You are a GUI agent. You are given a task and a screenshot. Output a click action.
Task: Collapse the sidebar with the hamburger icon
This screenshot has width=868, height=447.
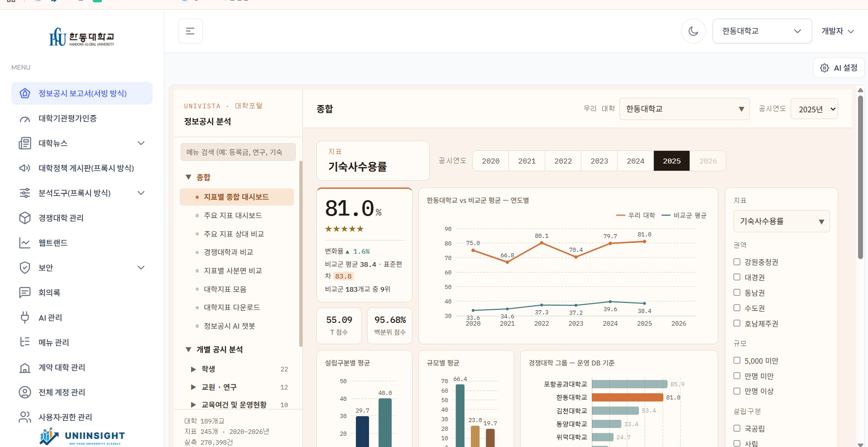click(x=190, y=31)
